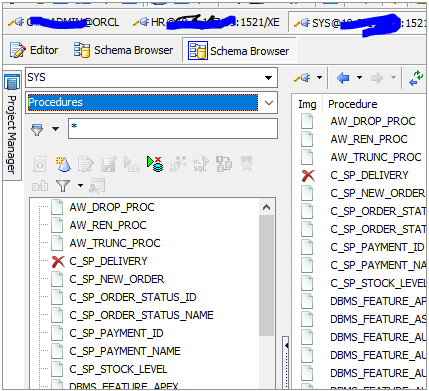Screen dimensions: 429x391
Task: Click the procedure list scrollbar up arrow
Action: tap(266, 207)
